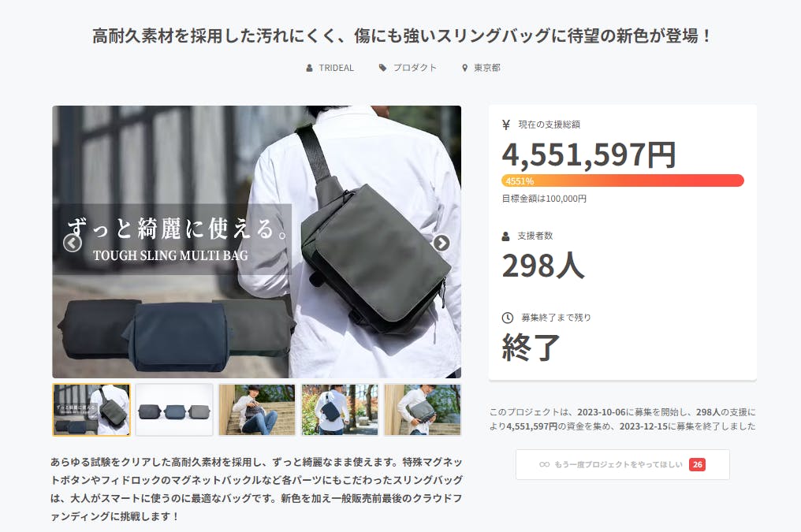Open the プロダクト category link
Viewport: 801px width, 532px height.
(x=415, y=68)
